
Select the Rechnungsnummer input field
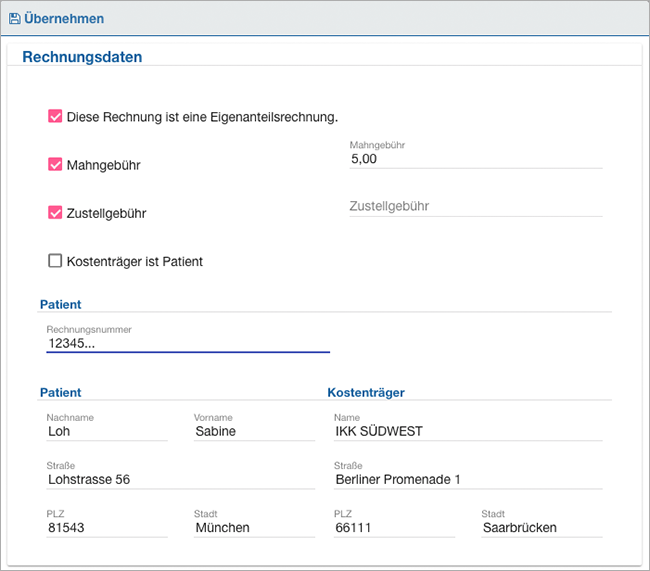click(x=188, y=343)
